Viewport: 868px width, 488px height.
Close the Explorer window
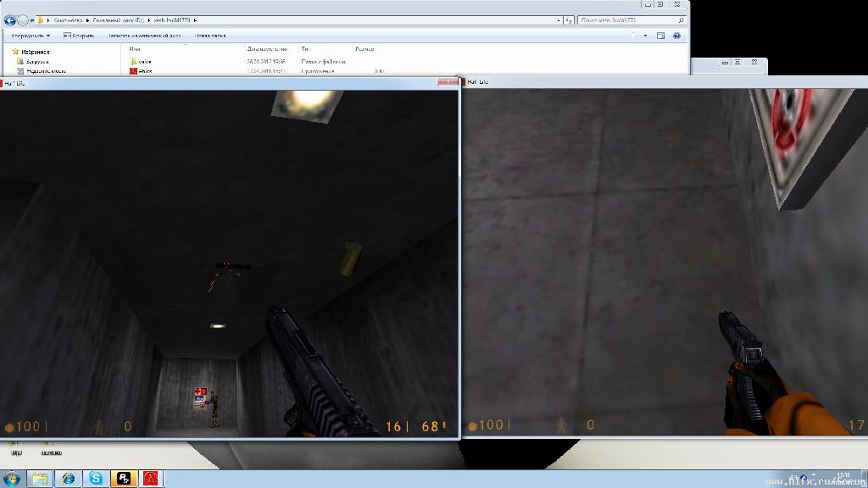[x=677, y=4]
